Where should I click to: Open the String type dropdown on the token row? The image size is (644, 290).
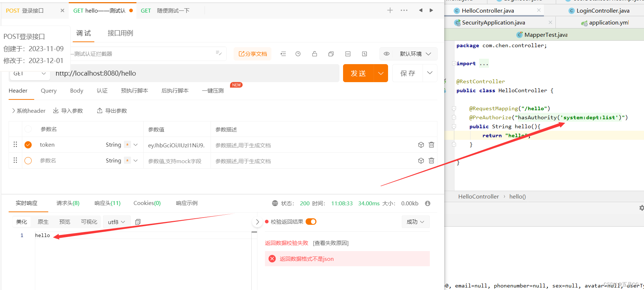click(x=135, y=144)
